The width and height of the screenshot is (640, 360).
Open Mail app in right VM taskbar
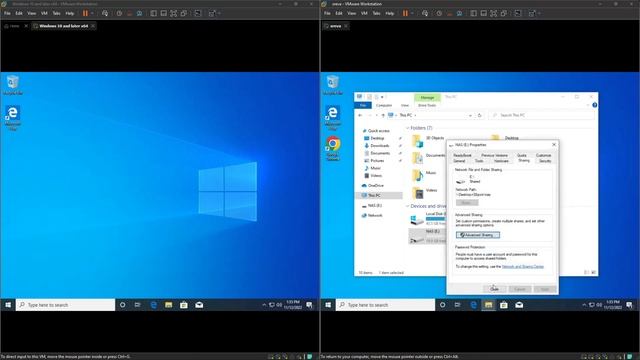519,305
